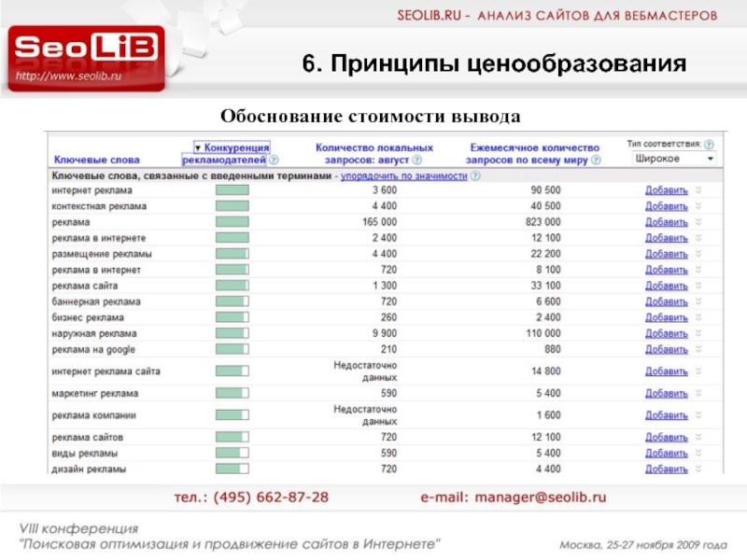The width and height of the screenshot is (747, 560).
Task: Click value 165 000 in реклама row
Action: (379, 222)
